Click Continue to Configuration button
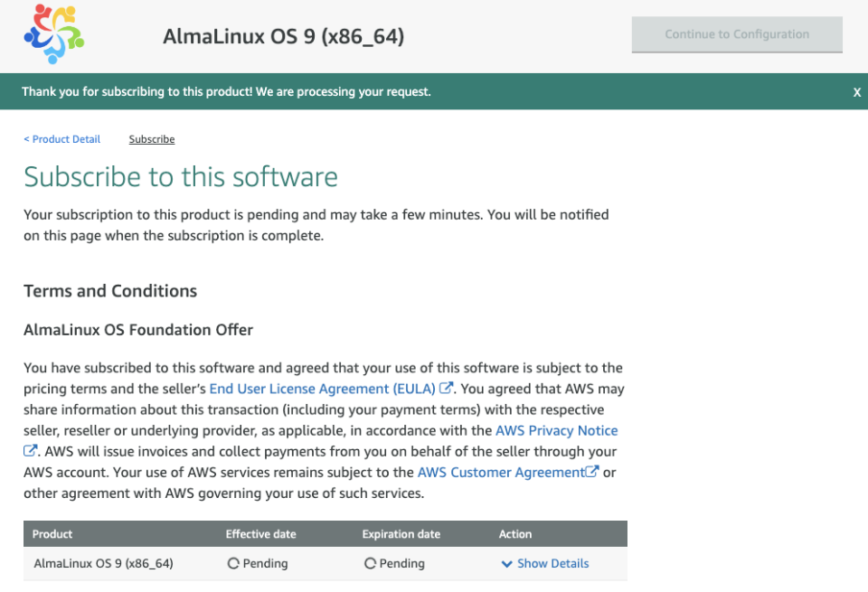Viewport: 868px width, 592px height. pos(736,34)
